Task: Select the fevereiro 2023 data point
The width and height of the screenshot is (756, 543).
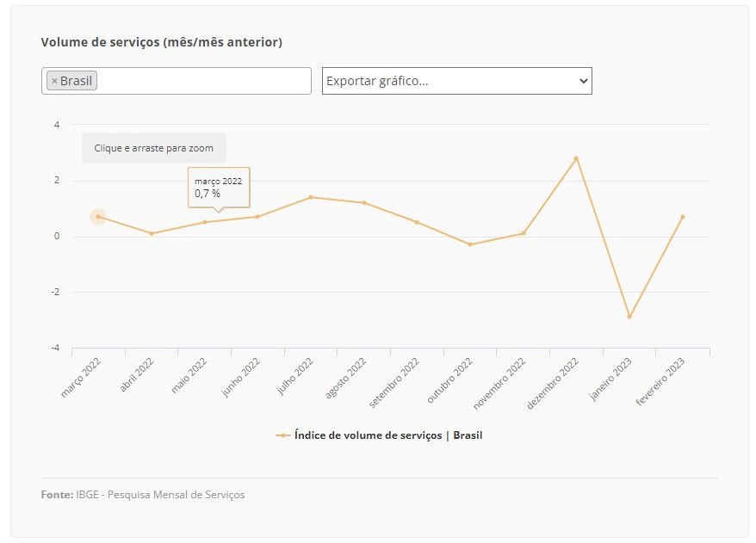Action: point(683,217)
